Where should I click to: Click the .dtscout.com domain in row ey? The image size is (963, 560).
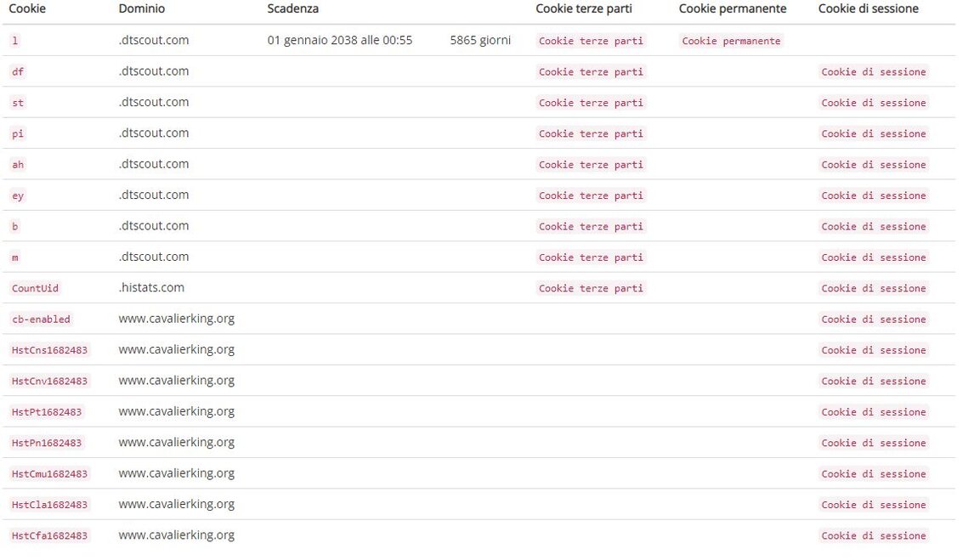click(154, 195)
